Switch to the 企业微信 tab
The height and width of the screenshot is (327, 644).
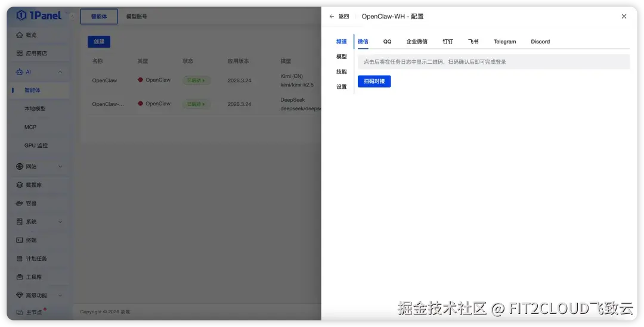(x=417, y=42)
